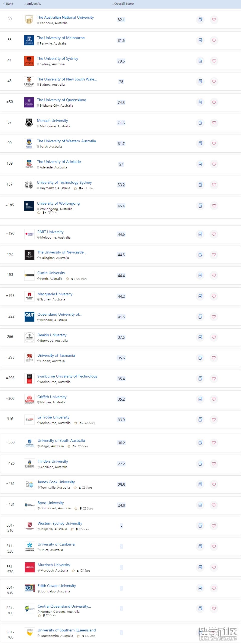Click compare icon for RMIT University

[200, 234]
